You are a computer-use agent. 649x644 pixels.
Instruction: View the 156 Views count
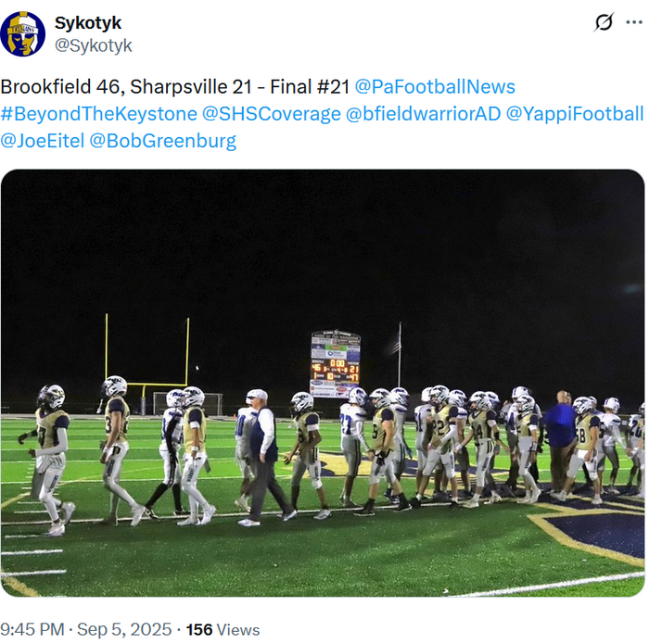223,629
